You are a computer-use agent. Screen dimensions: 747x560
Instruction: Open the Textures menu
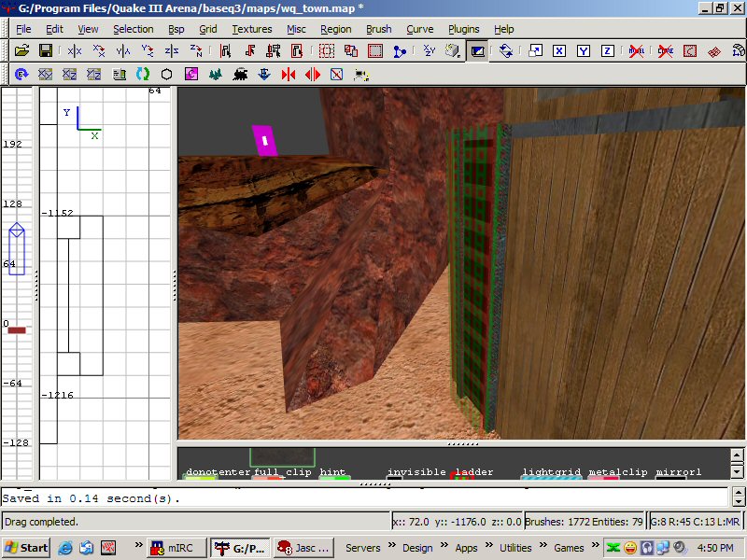[x=252, y=29]
